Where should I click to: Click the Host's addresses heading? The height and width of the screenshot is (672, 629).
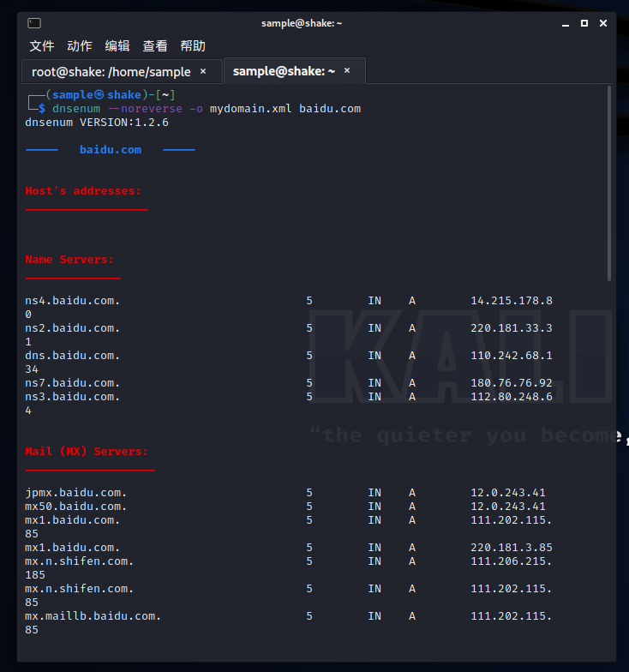[83, 191]
